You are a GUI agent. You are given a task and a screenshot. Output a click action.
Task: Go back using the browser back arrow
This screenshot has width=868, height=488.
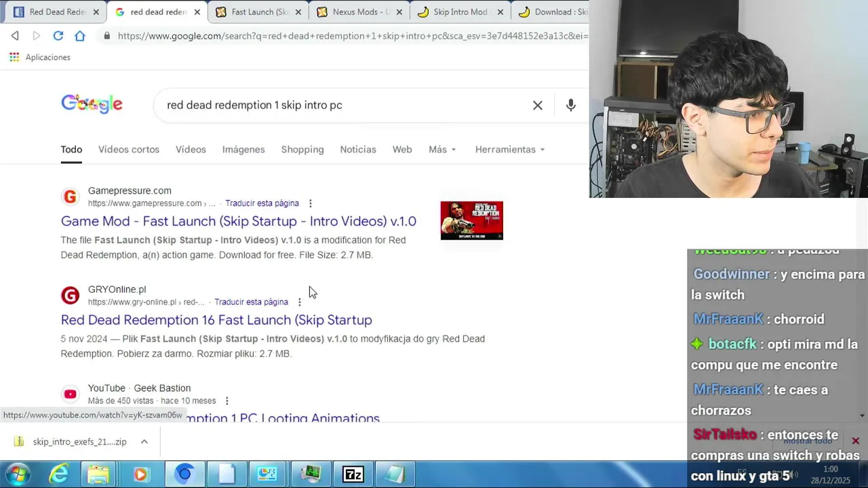coord(15,36)
